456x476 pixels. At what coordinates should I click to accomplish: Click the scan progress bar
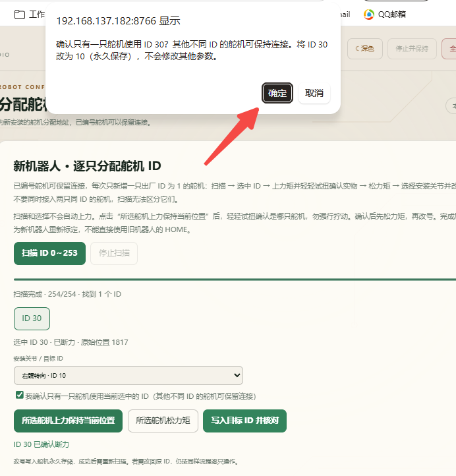tap(235, 280)
